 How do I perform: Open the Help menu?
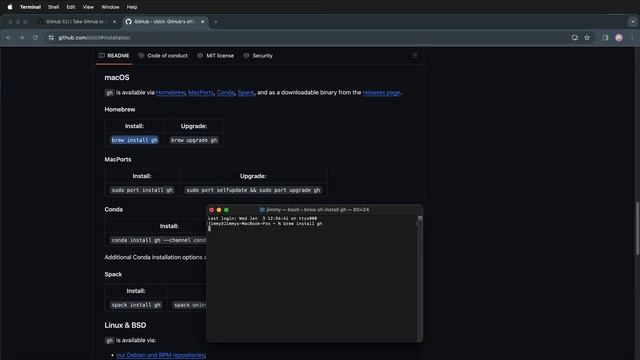pyautogui.click(x=132, y=7)
